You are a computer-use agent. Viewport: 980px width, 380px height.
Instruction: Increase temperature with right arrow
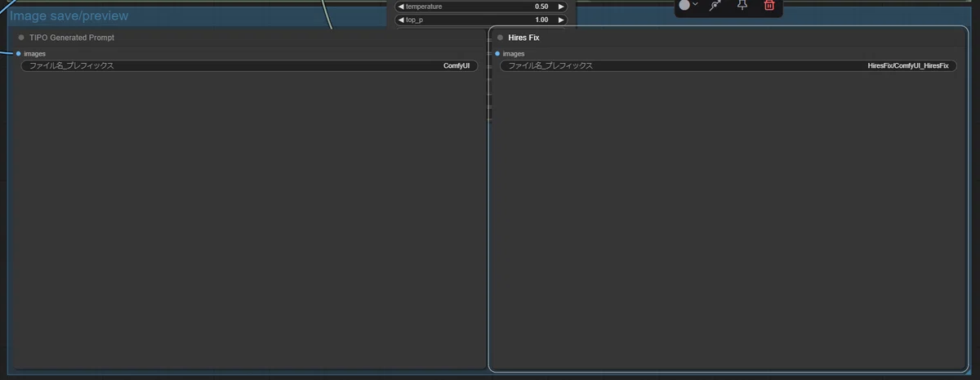tap(561, 7)
